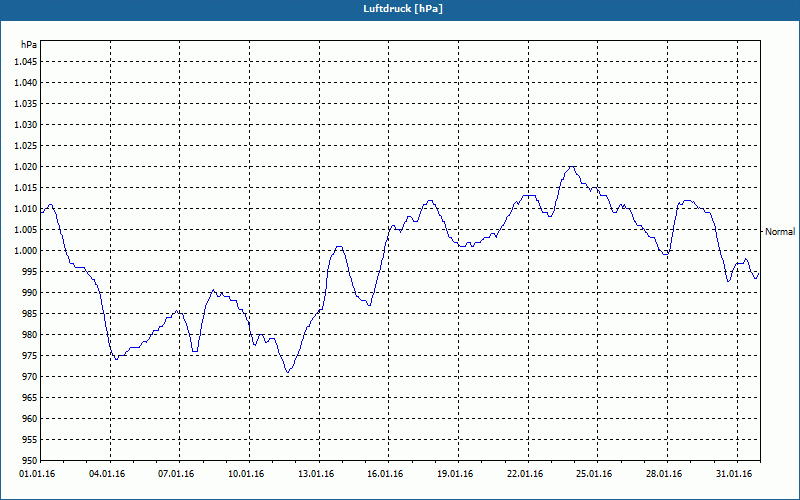
Task: Select the 955 pressure axis label
Action: [30, 440]
